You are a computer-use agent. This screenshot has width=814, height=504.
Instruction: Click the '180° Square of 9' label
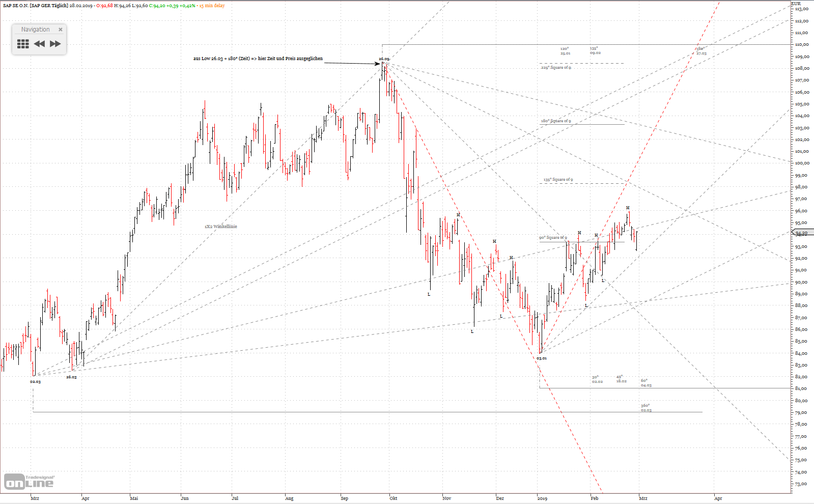[x=556, y=121]
